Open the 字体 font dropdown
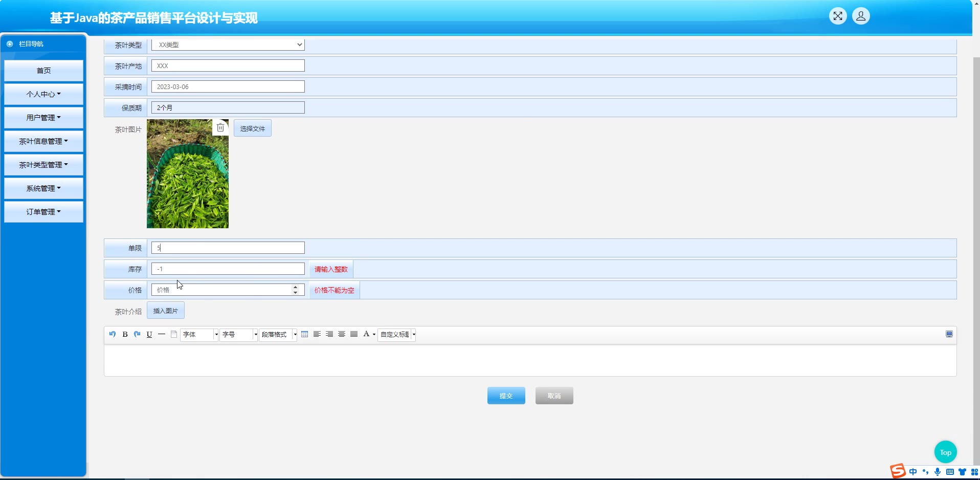Image resolution: width=980 pixels, height=480 pixels. pyautogui.click(x=199, y=334)
